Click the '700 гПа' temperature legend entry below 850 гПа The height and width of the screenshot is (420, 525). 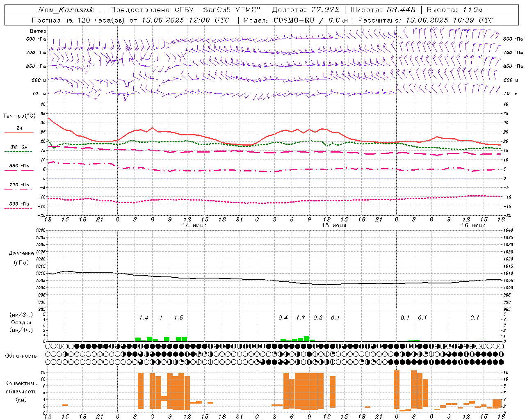click(x=19, y=185)
